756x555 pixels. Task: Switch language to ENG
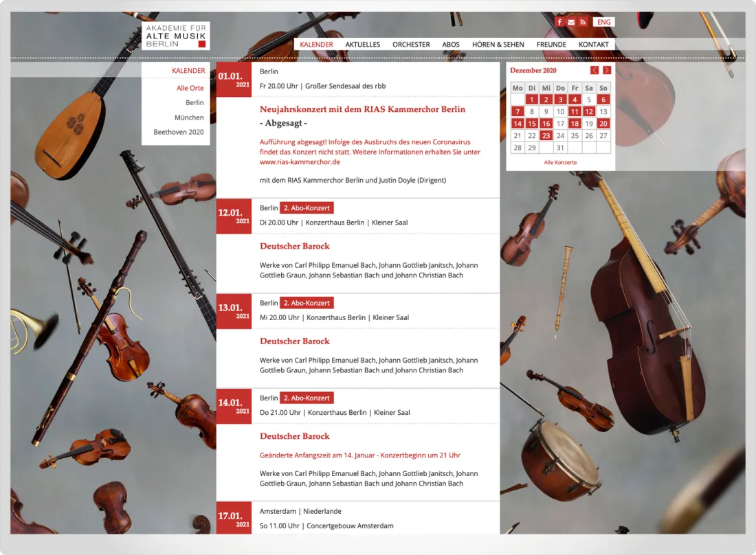pos(603,22)
